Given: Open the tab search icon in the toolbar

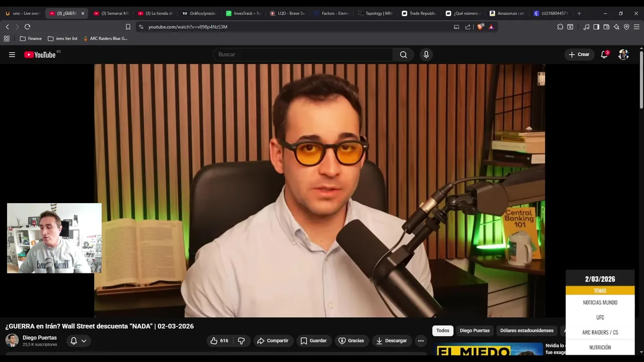Looking at the screenshot, I should (570, 27).
